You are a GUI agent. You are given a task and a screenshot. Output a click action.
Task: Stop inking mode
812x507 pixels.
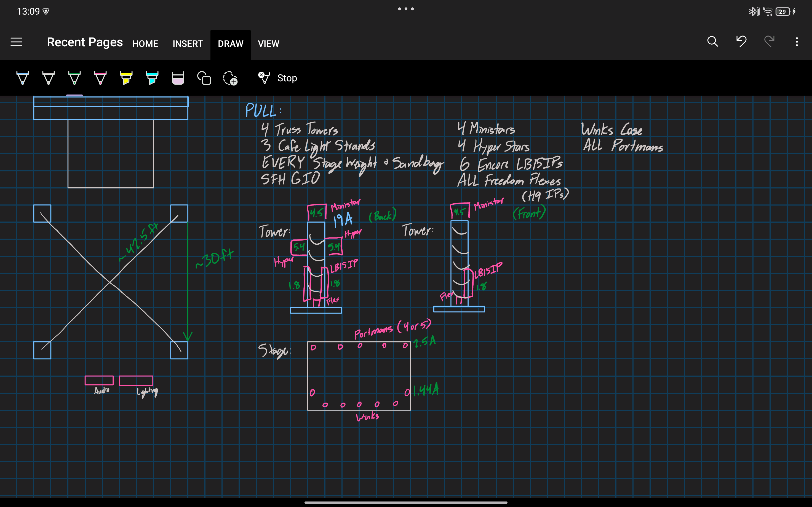point(278,78)
